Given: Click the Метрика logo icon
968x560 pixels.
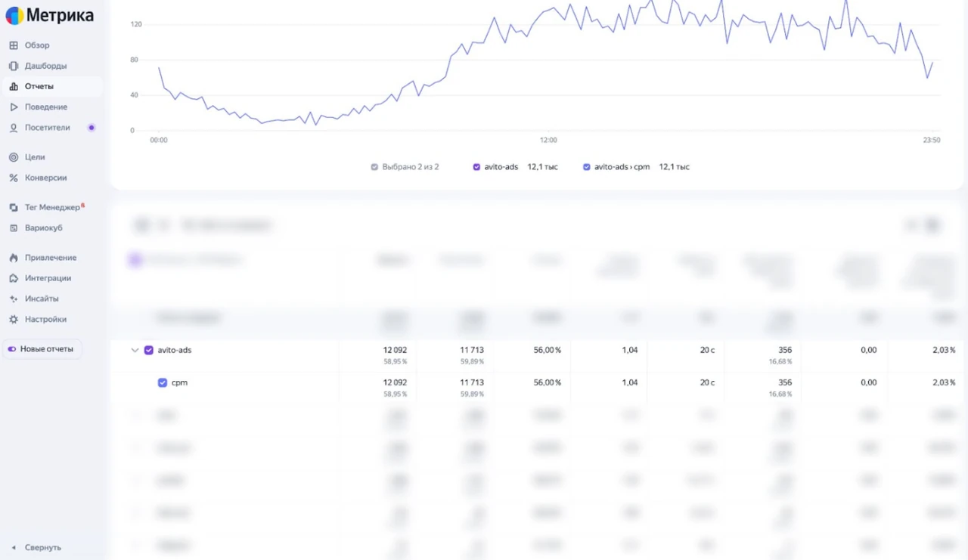Looking at the screenshot, I should 14,15.
